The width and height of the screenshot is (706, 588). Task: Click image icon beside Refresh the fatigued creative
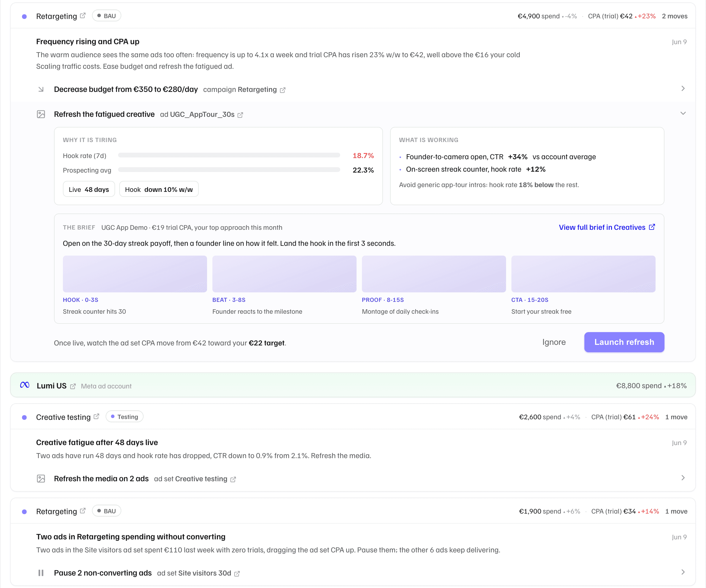pyautogui.click(x=41, y=114)
